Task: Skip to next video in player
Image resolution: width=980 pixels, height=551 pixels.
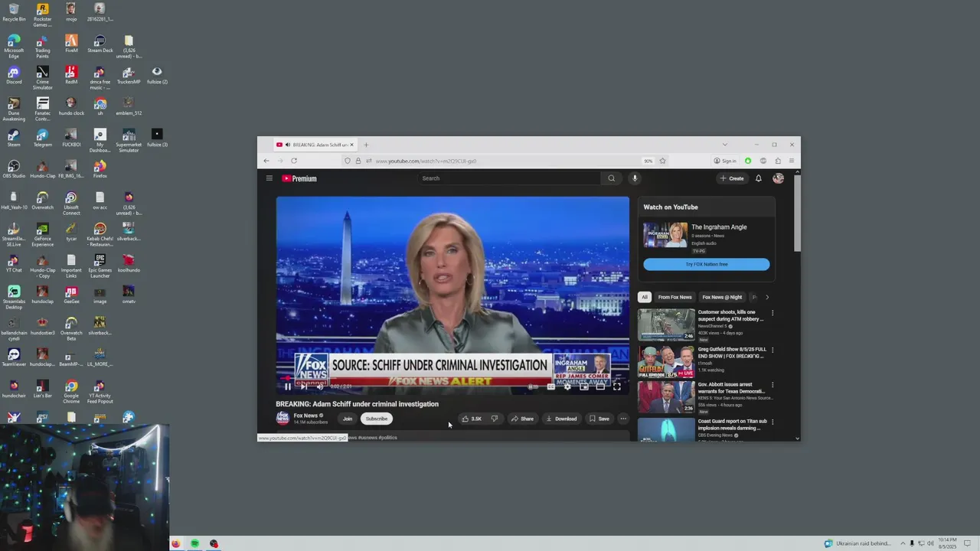Action: tap(303, 386)
